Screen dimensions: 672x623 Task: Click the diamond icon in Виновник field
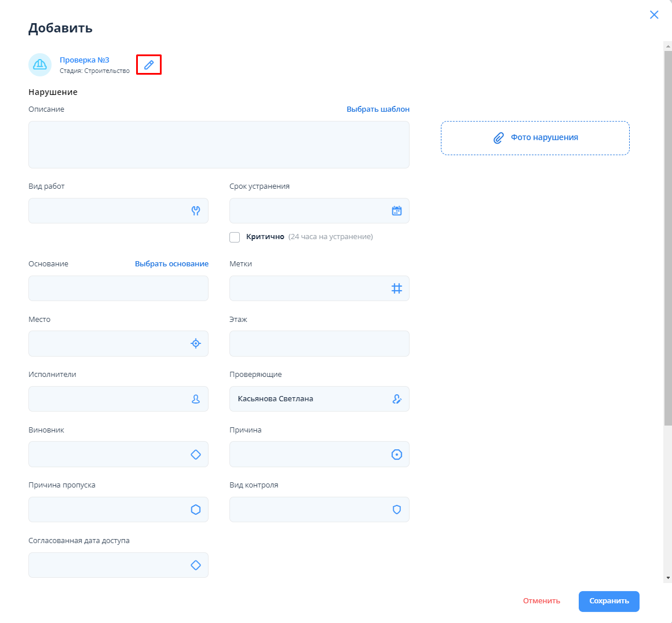[x=196, y=455]
